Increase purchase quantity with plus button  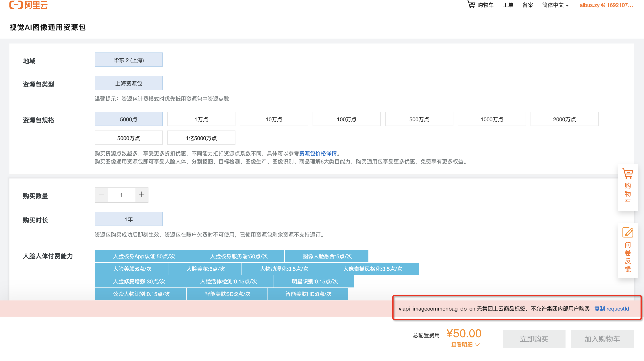(x=142, y=195)
